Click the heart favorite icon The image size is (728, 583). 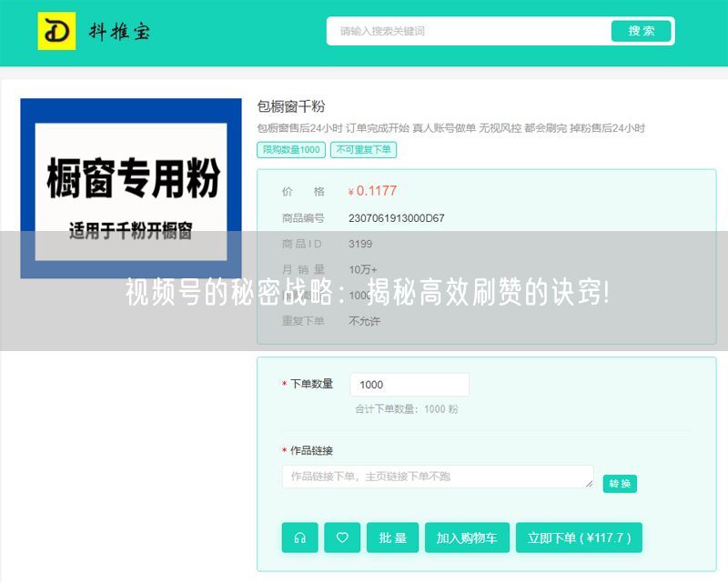342,538
